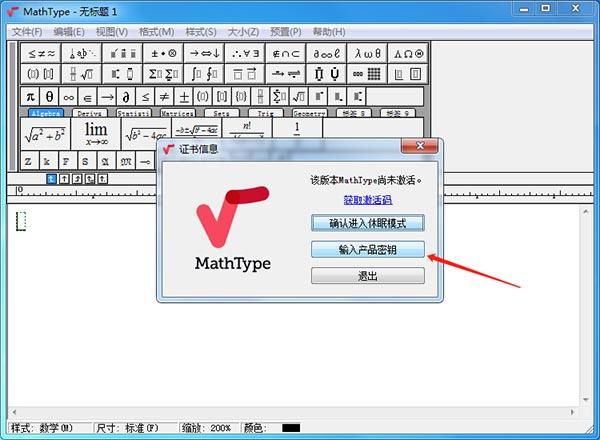The height and width of the screenshot is (440, 600).
Task: Insert the partial derivative symbol
Action: pos(126,97)
